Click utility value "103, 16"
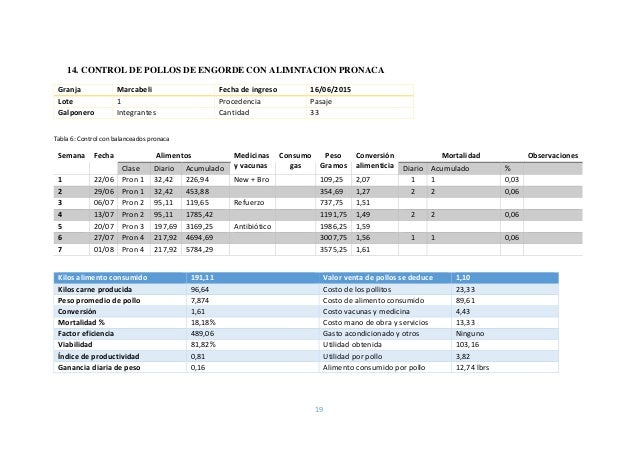Image resolution: width=638 pixels, height=452 pixels. 468,344
